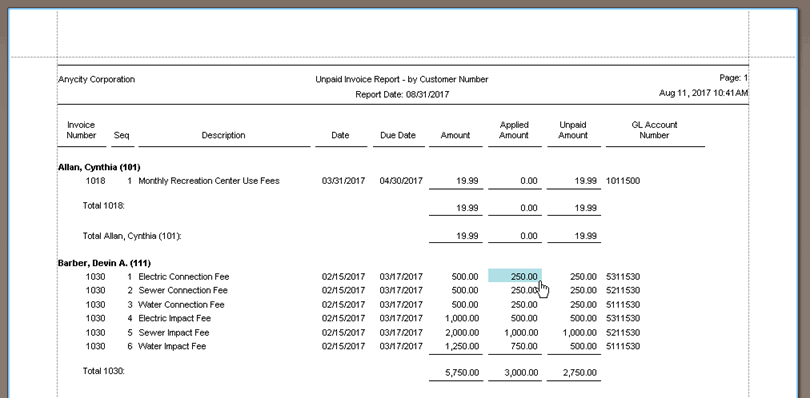Click the highlighted 250.00 applied amount for Electric Connection Fee
Image resolution: width=810 pixels, height=398 pixels.
click(x=515, y=276)
